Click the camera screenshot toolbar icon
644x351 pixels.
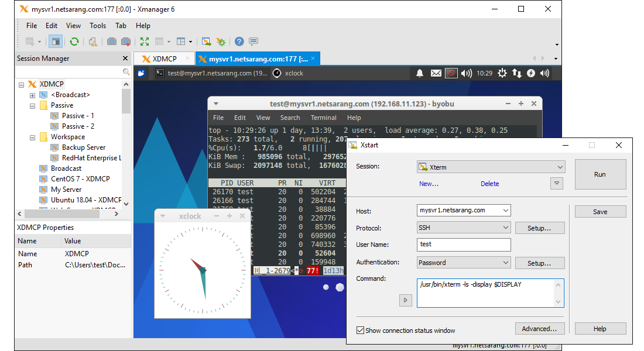coord(112,42)
